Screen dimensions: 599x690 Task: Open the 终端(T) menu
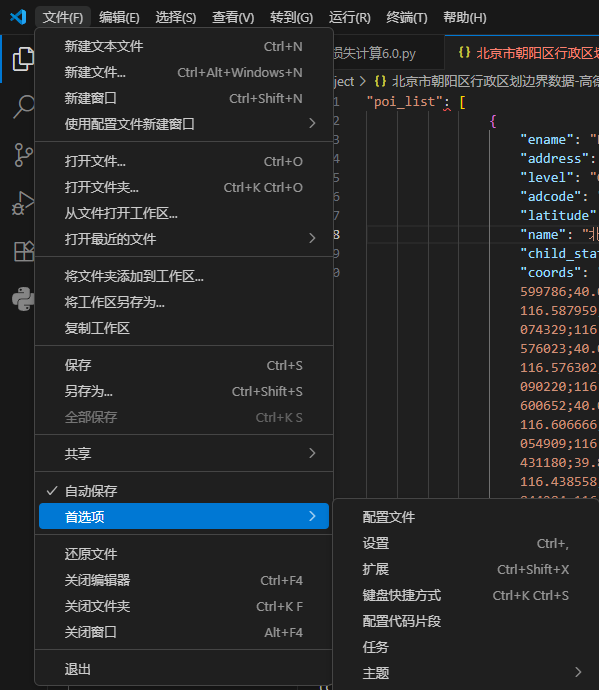click(x=407, y=18)
